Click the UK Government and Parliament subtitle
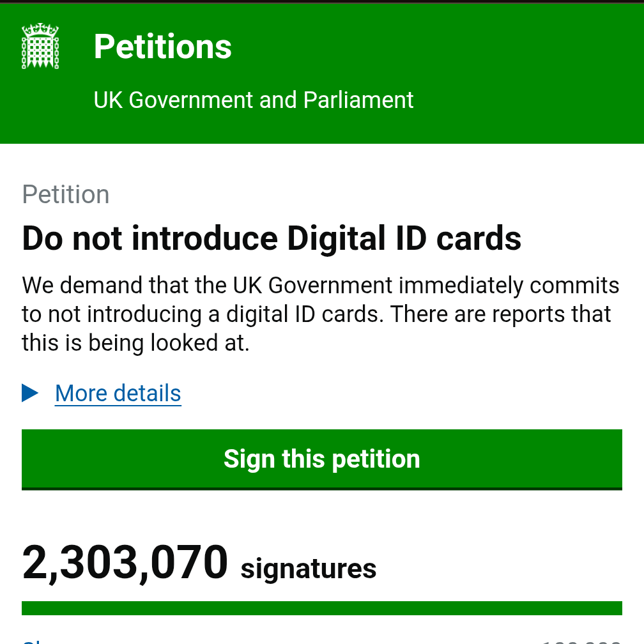This screenshot has width=644, height=644. (x=254, y=100)
